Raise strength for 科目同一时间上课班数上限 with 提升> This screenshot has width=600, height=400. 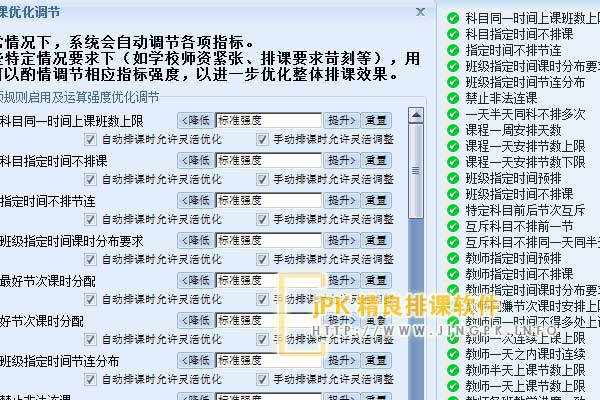(342, 121)
